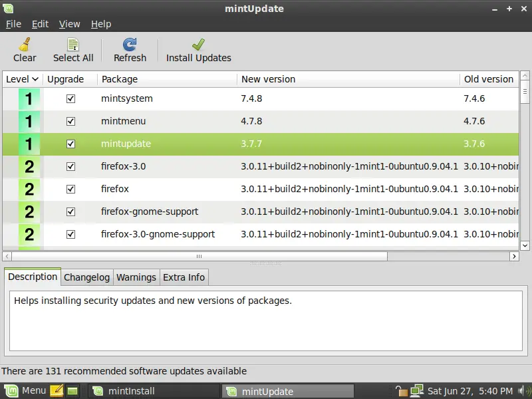Click the Clear broom icon
Viewport: 532px width, 399px height.
[25, 45]
